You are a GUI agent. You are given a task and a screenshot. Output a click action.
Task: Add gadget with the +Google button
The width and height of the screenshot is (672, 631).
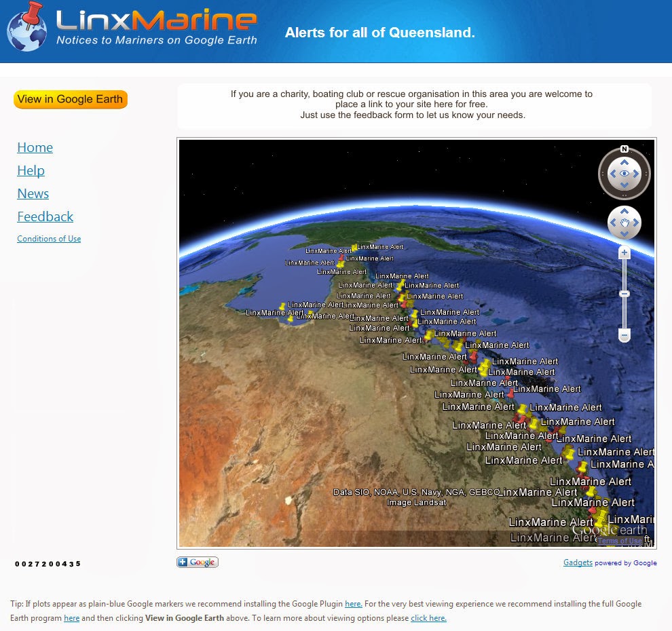(x=197, y=562)
